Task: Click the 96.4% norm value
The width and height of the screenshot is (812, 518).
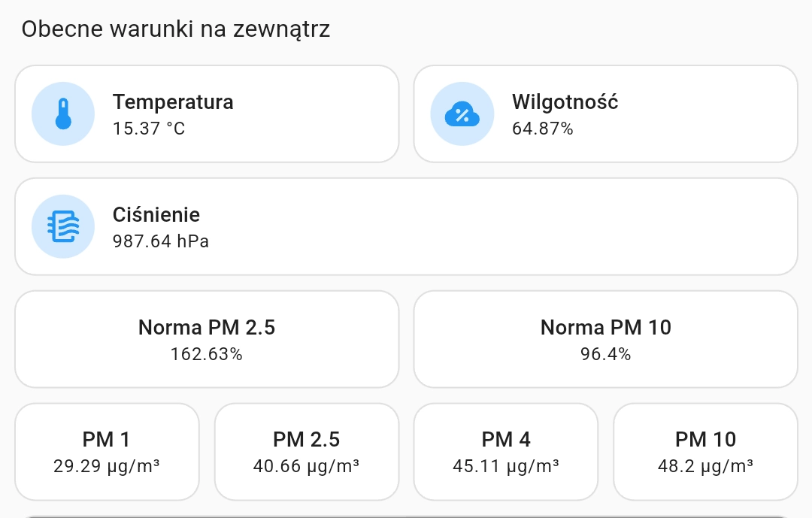Action: pyautogui.click(x=605, y=354)
